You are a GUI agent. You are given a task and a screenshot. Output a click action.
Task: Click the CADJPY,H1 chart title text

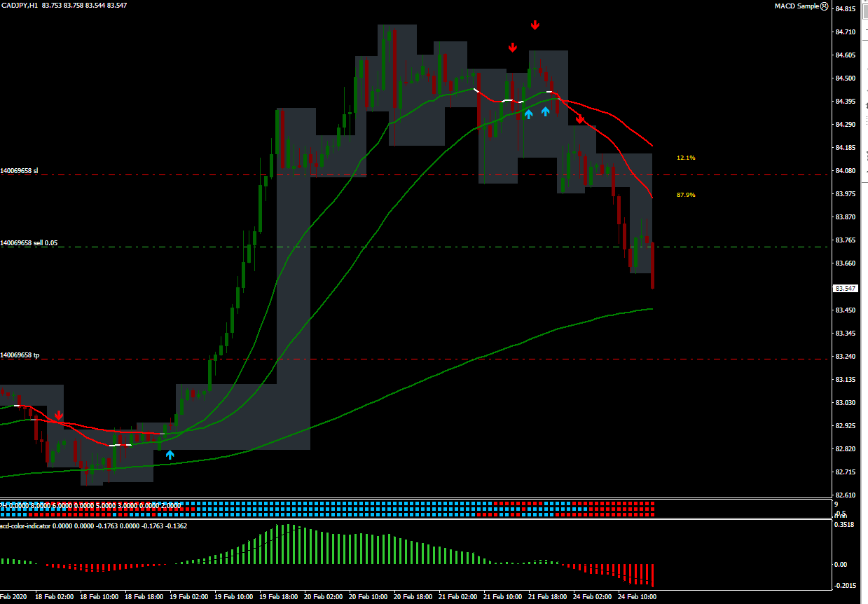click(x=20, y=5)
